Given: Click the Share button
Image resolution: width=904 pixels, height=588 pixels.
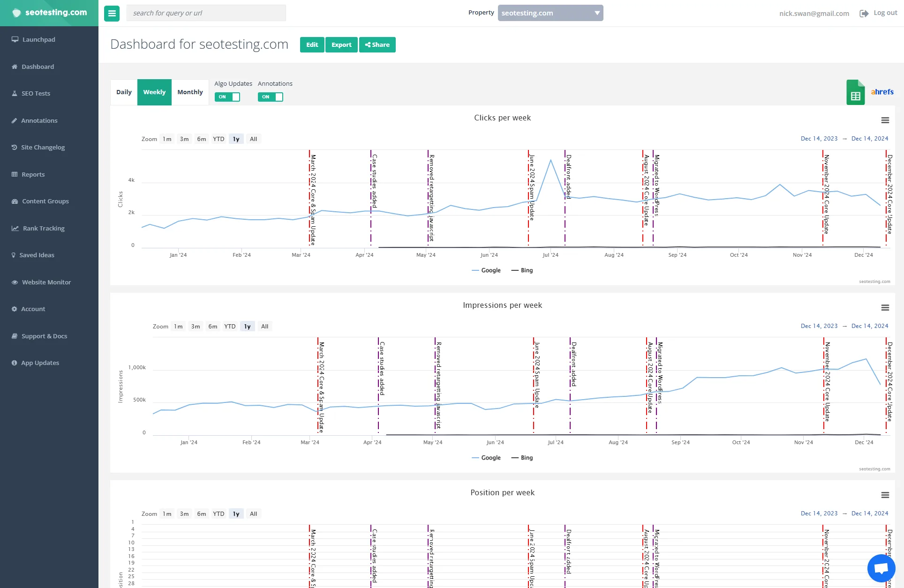Looking at the screenshot, I should [x=377, y=45].
